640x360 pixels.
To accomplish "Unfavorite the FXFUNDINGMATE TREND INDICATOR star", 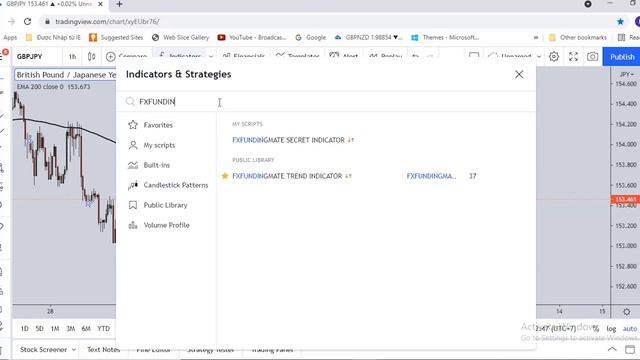I will coord(224,176).
